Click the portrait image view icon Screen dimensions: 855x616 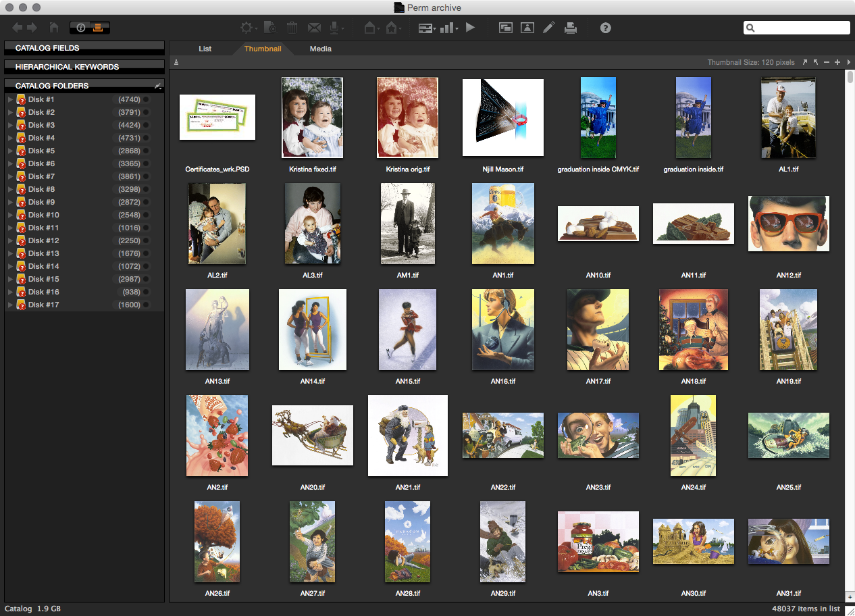point(527,28)
